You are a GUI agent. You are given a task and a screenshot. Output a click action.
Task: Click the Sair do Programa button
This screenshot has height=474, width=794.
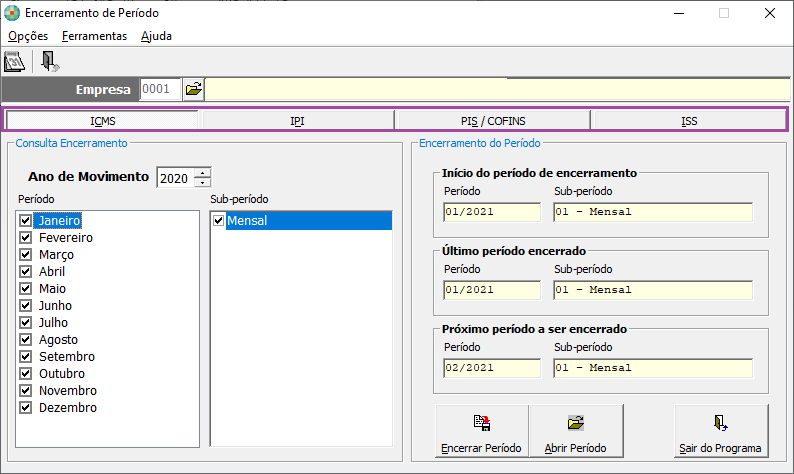[x=721, y=431]
